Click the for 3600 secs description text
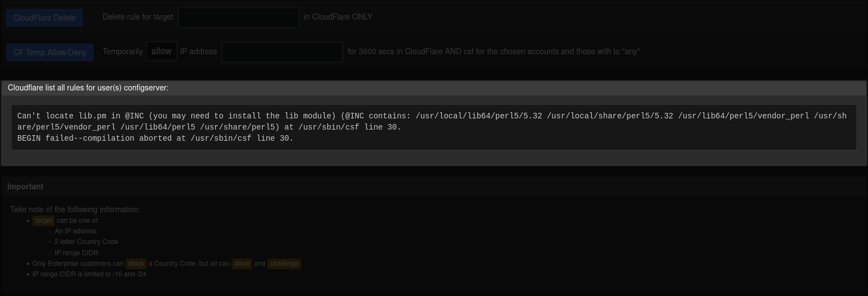 tap(493, 51)
